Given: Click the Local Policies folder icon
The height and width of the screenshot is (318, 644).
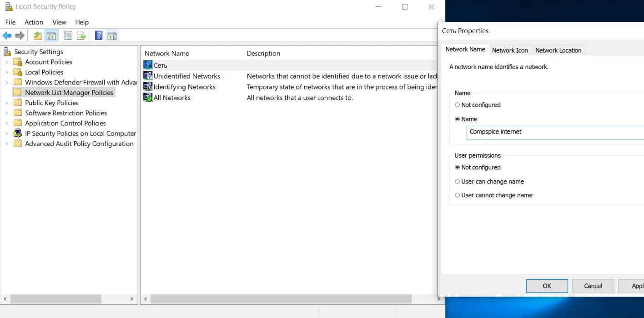Looking at the screenshot, I should click(x=18, y=72).
